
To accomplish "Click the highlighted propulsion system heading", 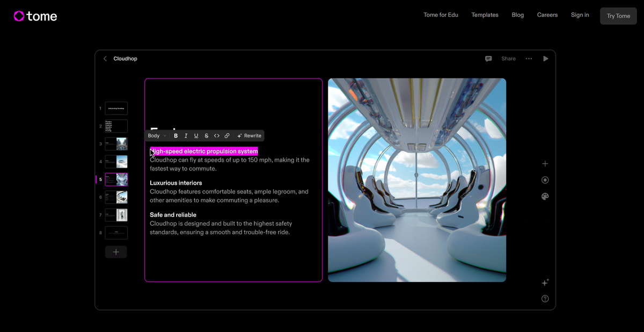I will [x=204, y=151].
